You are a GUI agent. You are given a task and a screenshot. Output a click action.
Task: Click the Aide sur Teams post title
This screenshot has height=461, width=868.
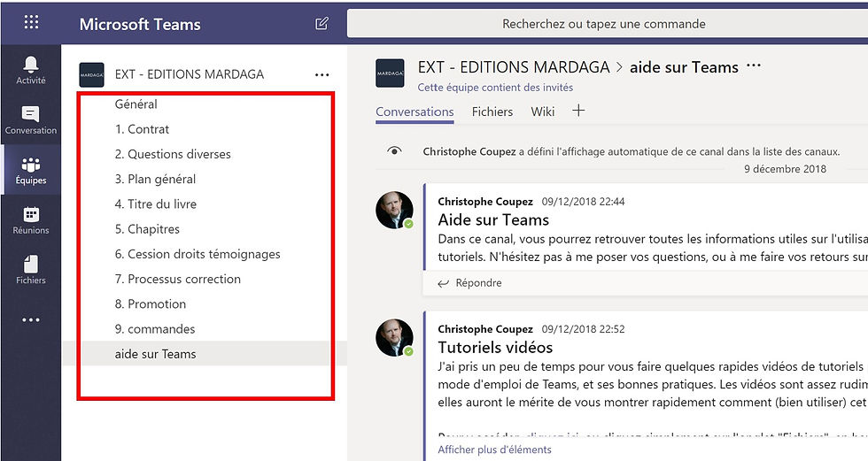coord(493,220)
